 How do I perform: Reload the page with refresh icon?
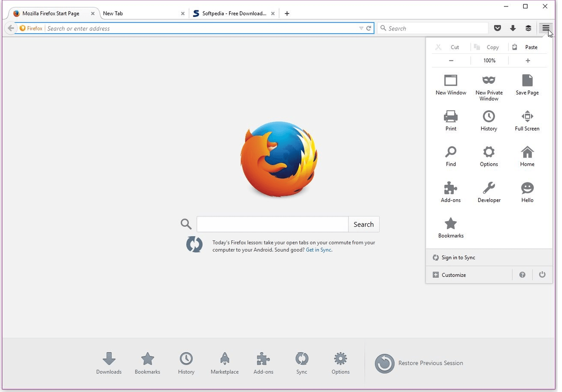[369, 29]
